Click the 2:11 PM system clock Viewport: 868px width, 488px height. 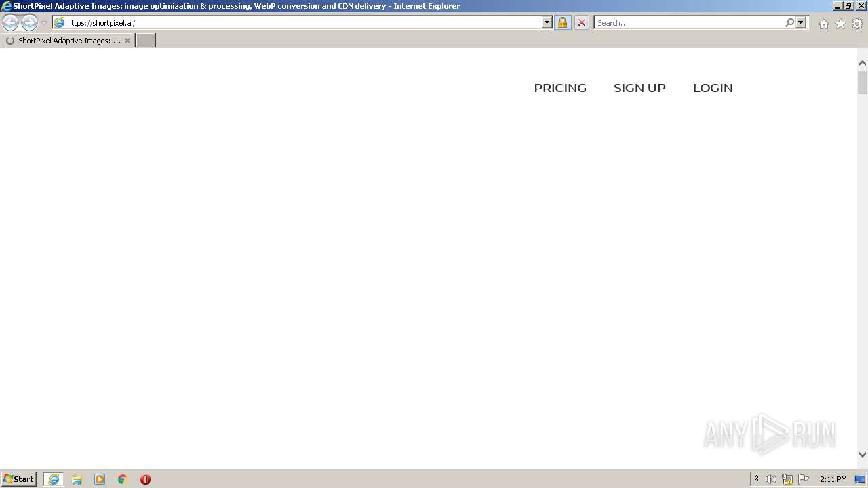pos(833,479)
